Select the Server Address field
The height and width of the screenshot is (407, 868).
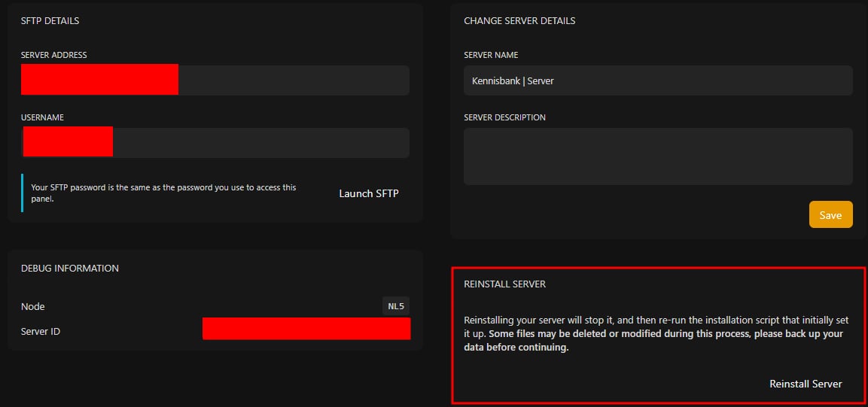pyautogui.click(x=293, y=80)
